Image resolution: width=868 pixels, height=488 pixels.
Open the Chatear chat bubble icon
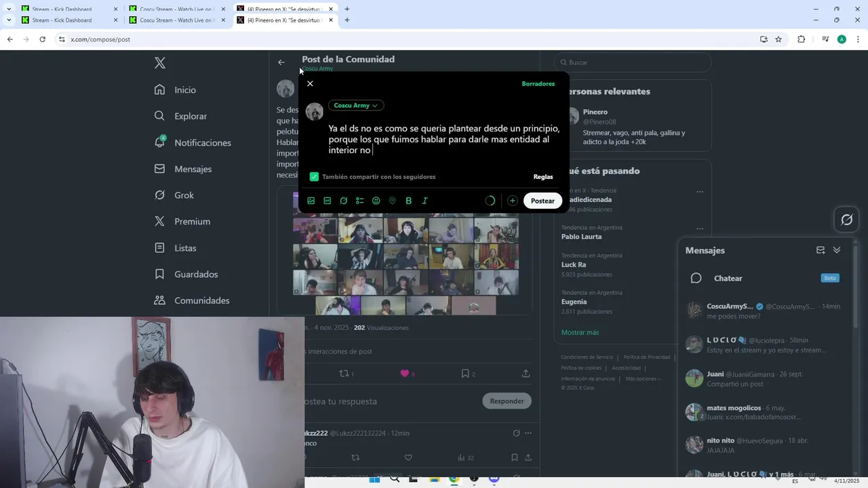(696, 278)
